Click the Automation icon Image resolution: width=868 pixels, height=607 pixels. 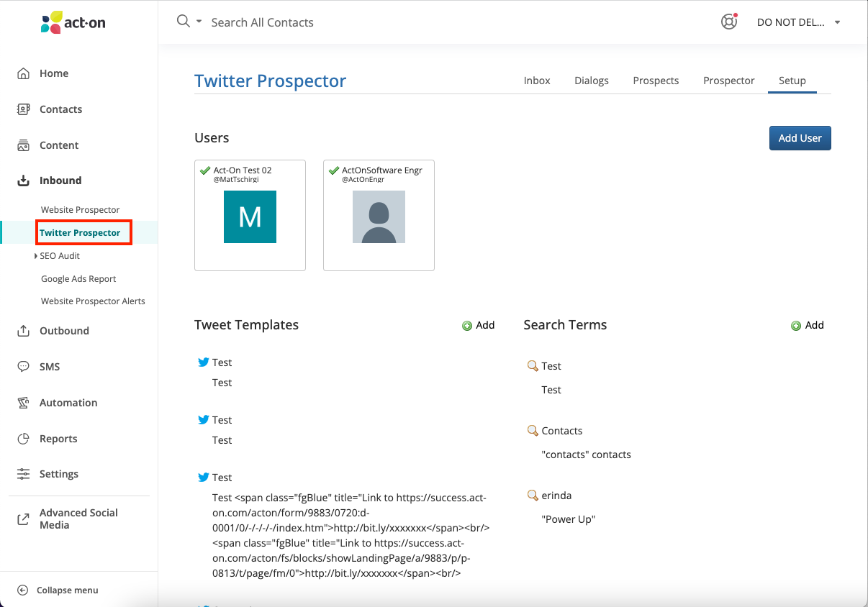[x=24, y=403]
